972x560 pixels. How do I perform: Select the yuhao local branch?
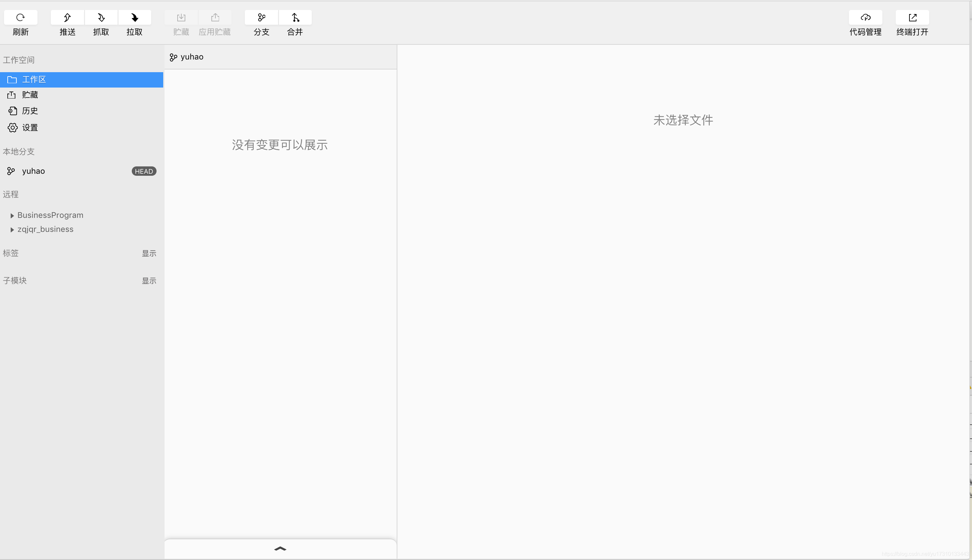tap(33, 171)
